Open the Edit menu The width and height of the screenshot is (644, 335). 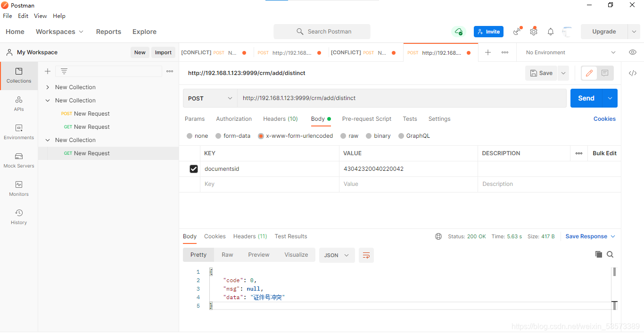point(23,16)
